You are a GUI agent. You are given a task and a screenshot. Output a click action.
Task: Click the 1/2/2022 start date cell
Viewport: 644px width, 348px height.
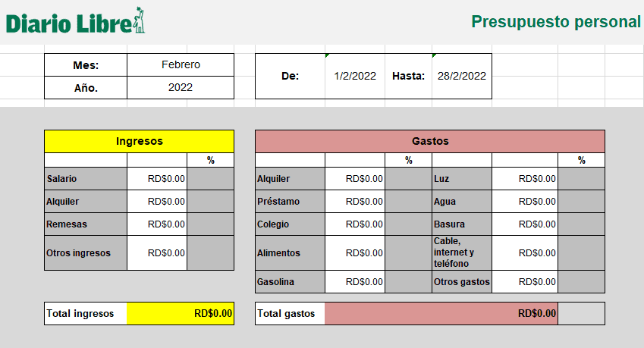point(355,76)
